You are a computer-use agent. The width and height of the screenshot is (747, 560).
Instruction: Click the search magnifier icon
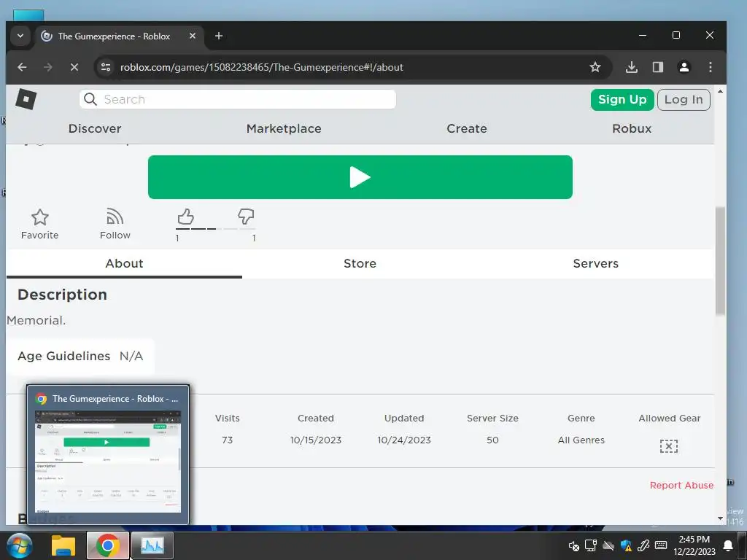tap(90, 99)
